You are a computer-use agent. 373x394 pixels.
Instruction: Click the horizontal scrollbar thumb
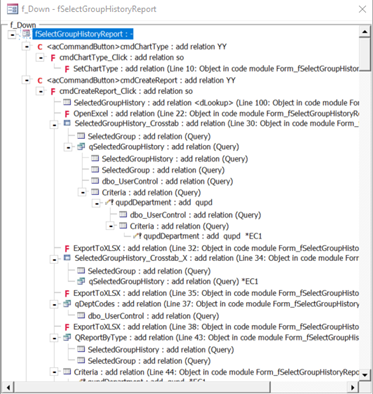[142, 387]
